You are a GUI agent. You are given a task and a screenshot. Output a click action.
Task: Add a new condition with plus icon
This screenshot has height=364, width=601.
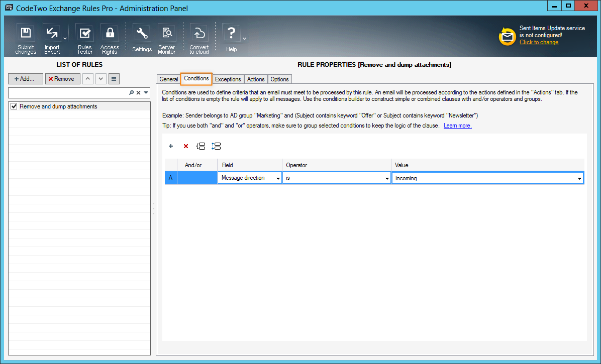point(171,146)
